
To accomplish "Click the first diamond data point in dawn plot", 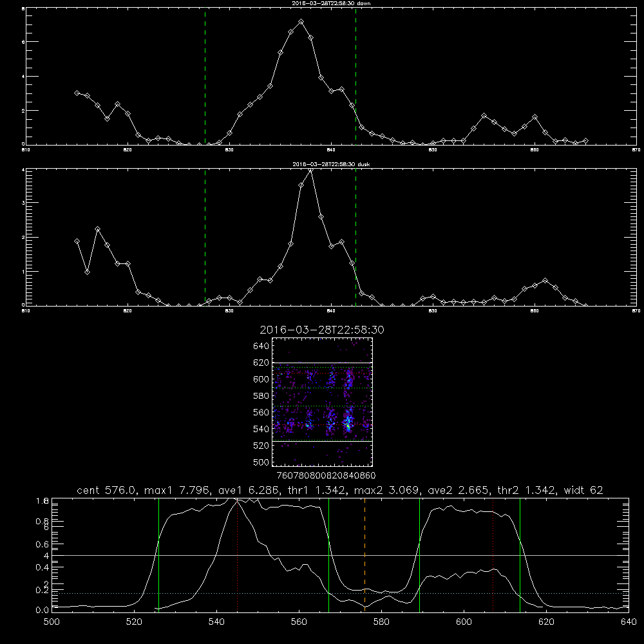I will [x=77, y=93].
